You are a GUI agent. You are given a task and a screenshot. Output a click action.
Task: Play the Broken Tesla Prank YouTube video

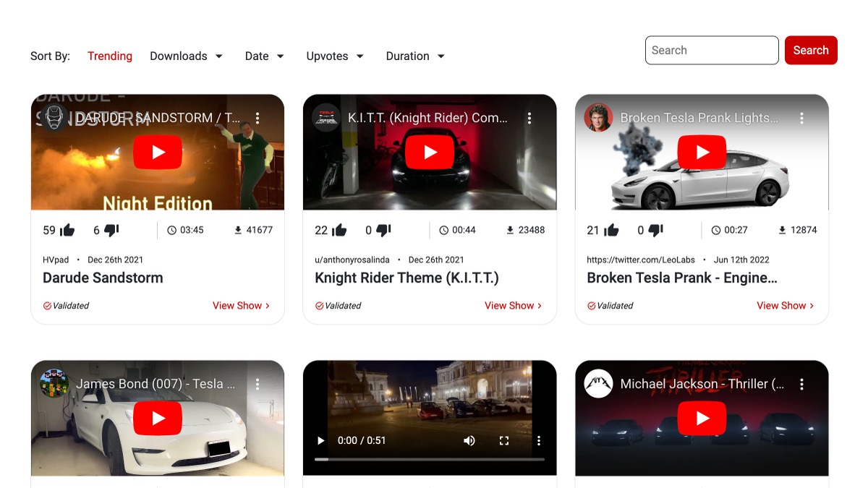[702, 152]
